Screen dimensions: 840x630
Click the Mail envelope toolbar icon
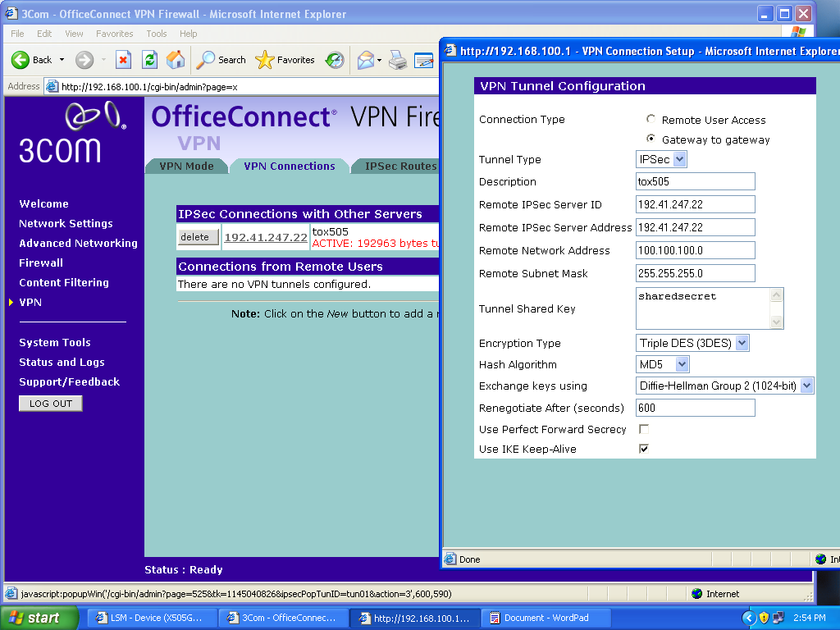point(366,60)
